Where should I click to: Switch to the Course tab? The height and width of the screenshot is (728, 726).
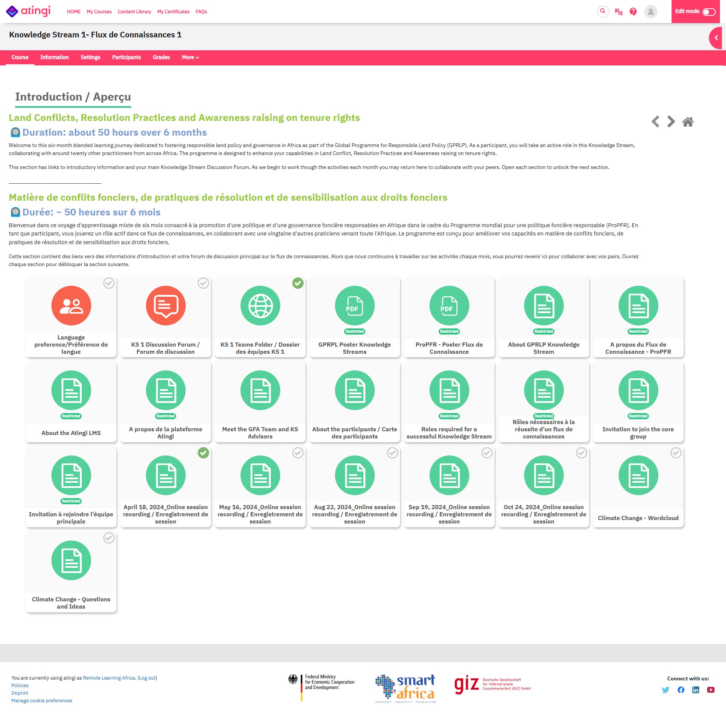pyautogui.click(x=20, y=57)
